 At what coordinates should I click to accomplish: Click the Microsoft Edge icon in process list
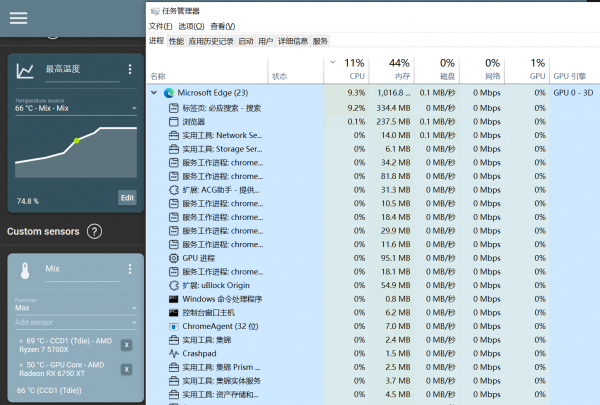169,93
